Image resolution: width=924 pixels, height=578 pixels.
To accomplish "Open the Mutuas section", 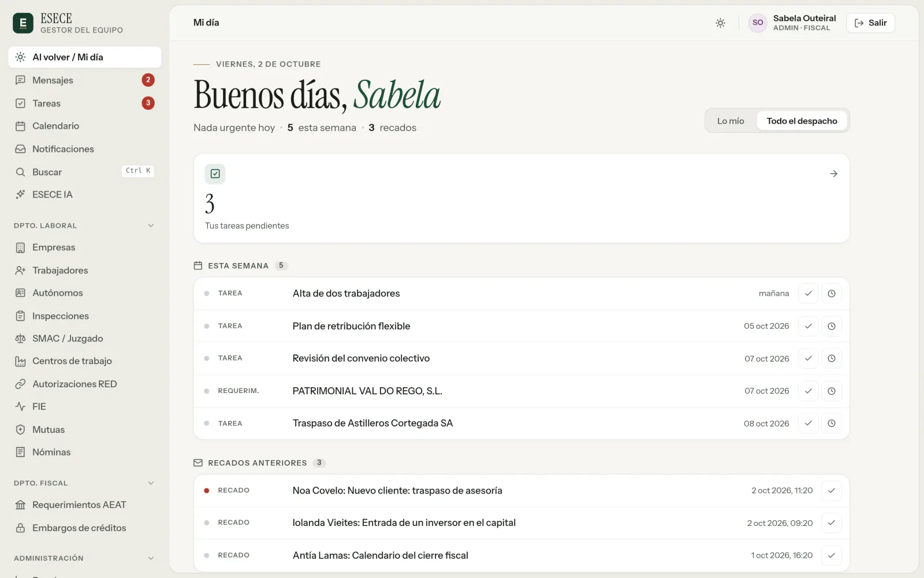I will 84,430.
